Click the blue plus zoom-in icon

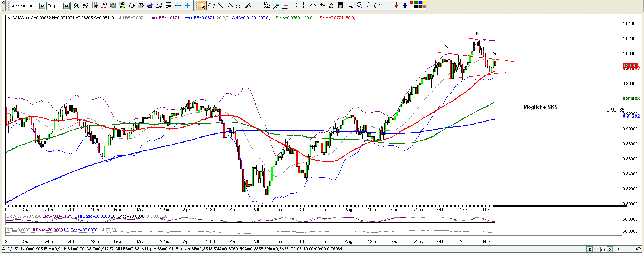coord(187,5)
